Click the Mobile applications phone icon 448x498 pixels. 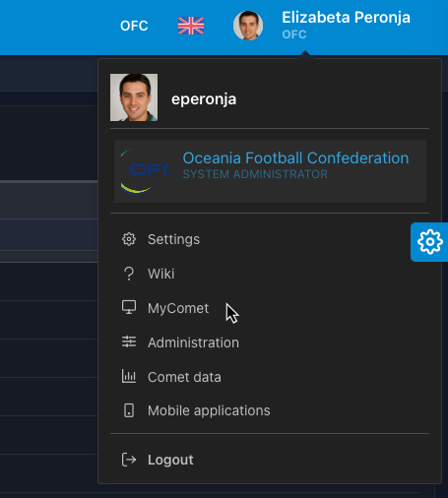[x=129, y=410]
